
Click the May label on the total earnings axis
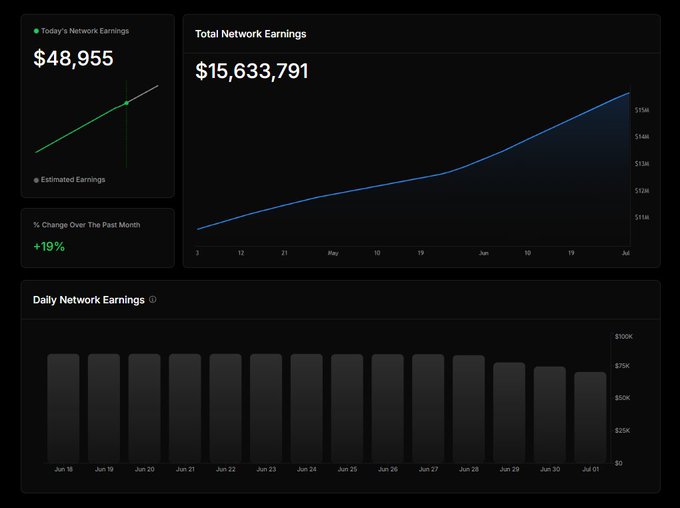point(333,254)
